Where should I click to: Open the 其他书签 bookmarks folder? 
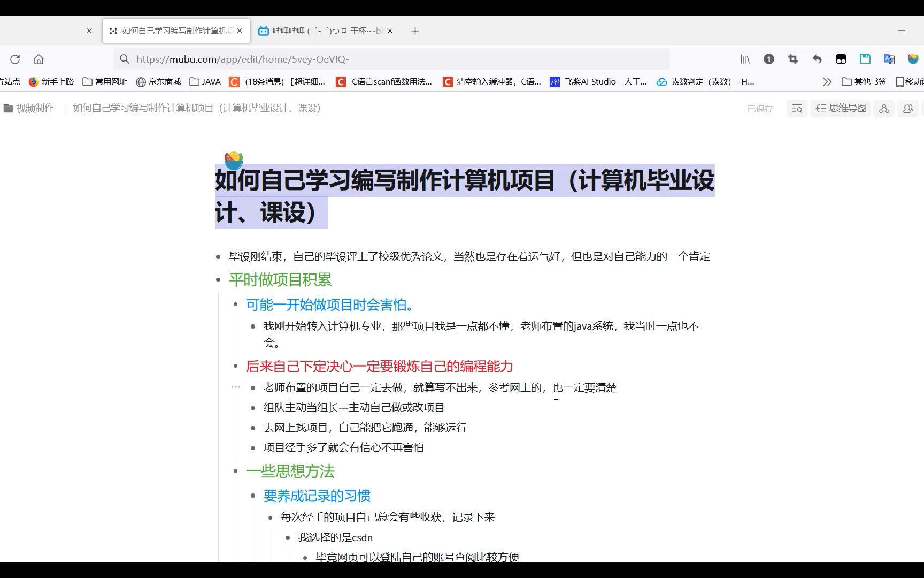(x=864, y=82)
